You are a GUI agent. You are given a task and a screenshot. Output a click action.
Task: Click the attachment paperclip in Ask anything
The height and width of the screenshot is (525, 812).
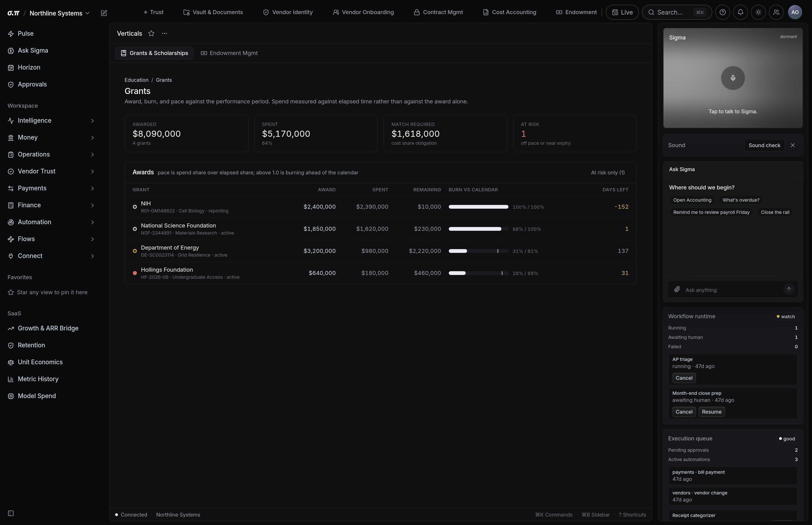tap(677, 290)
